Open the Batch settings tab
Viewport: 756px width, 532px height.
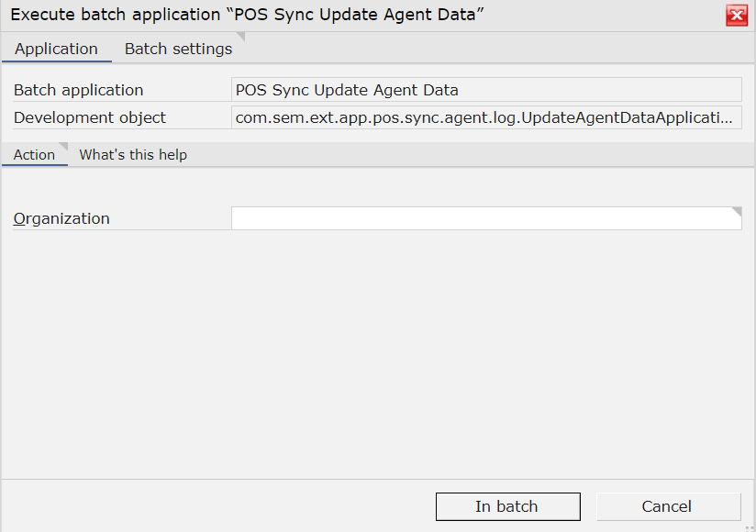coord(178,49)
